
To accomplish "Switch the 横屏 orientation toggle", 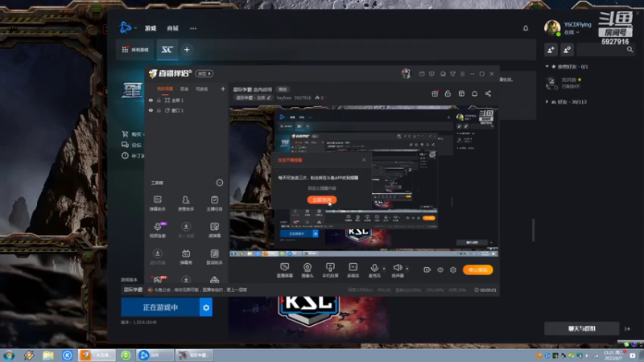I will tap(204, 73).
